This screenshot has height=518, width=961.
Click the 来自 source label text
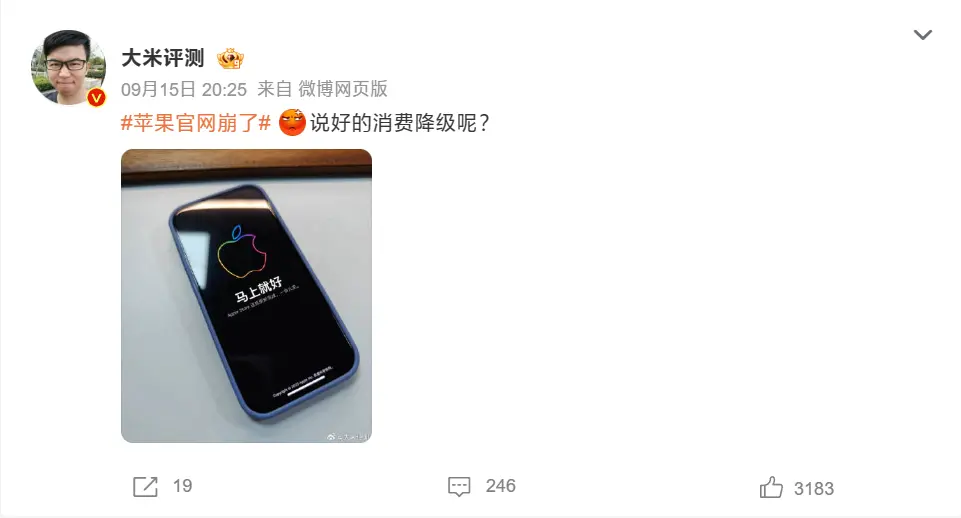(x=275, y=89)
